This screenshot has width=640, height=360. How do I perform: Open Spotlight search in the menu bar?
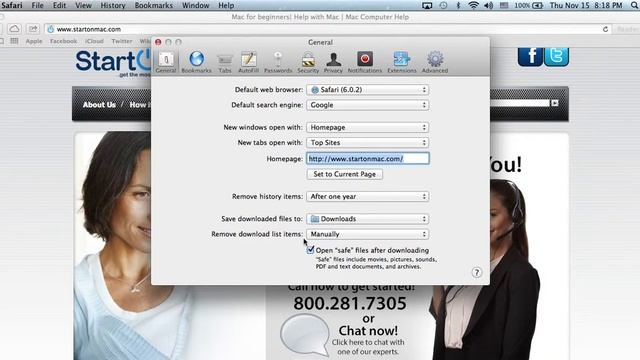[634, 5]
